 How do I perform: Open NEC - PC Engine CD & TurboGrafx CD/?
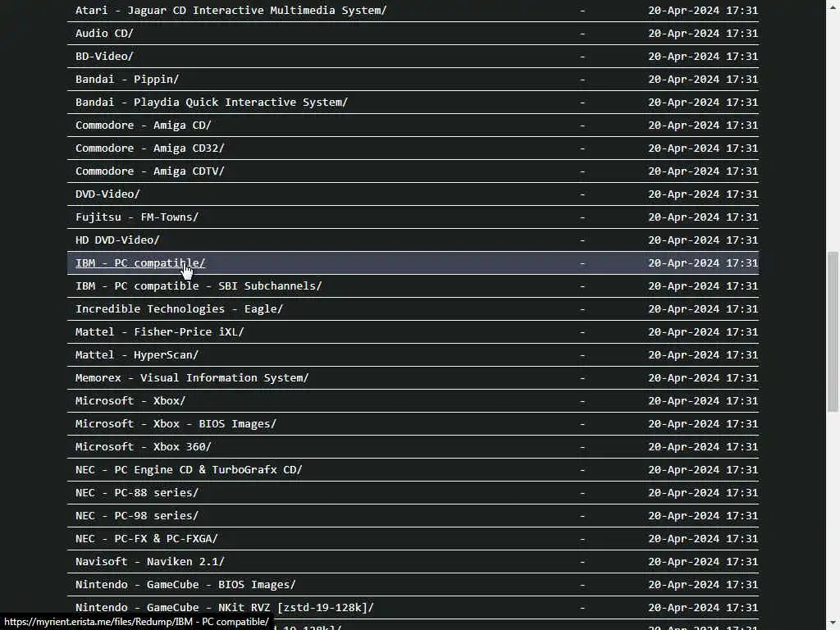click(189, 470)
